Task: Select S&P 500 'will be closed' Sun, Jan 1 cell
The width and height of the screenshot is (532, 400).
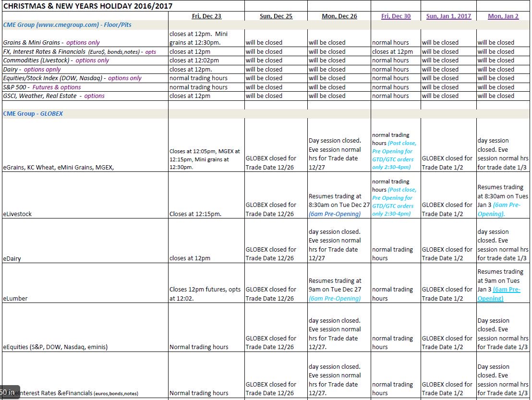Action: 448,87
